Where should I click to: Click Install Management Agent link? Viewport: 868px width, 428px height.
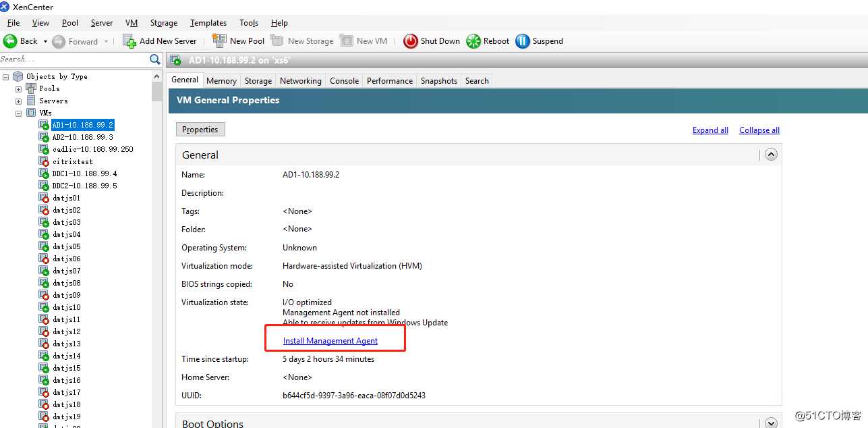[330, 341]
